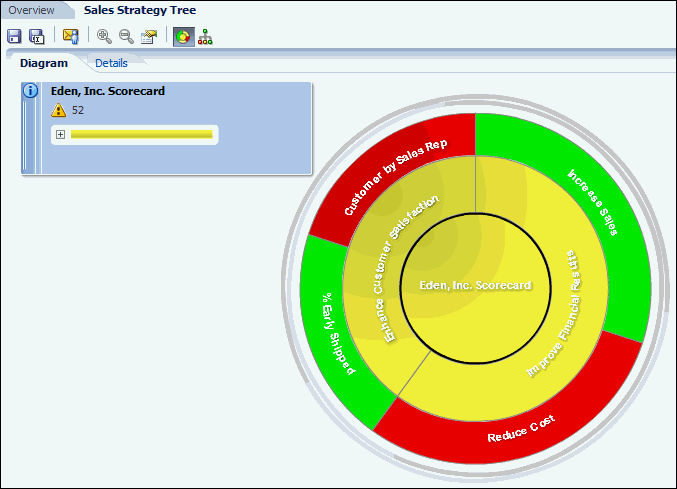Click the center Eden, Inc. Scorecard circle

[475, 288]
